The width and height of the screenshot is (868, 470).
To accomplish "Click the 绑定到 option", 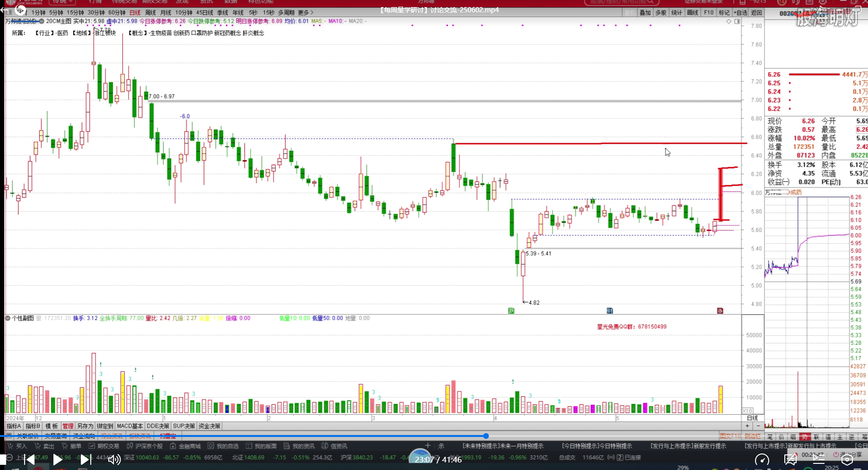I will 105,426.
